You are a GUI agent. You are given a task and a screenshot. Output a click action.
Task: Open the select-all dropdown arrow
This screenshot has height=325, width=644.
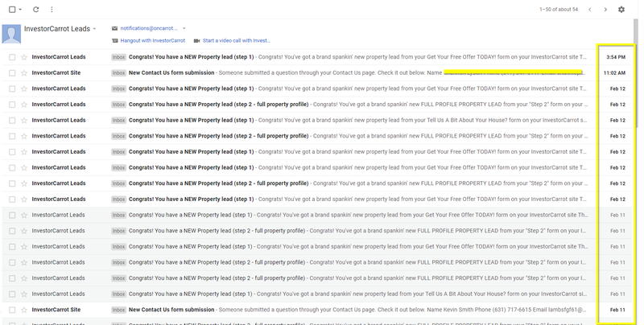pyautogui.click(x=20, y=10)
